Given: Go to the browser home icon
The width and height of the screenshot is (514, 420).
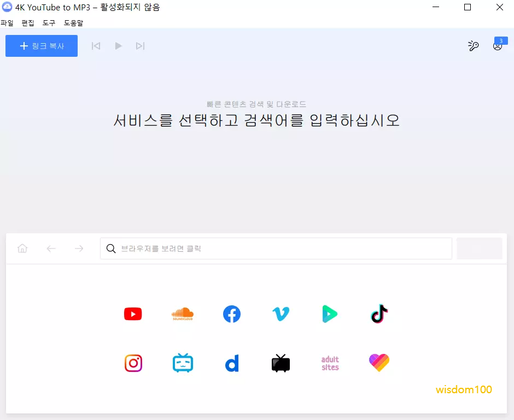Looking at the screenshot, I should tap(22, 249).
